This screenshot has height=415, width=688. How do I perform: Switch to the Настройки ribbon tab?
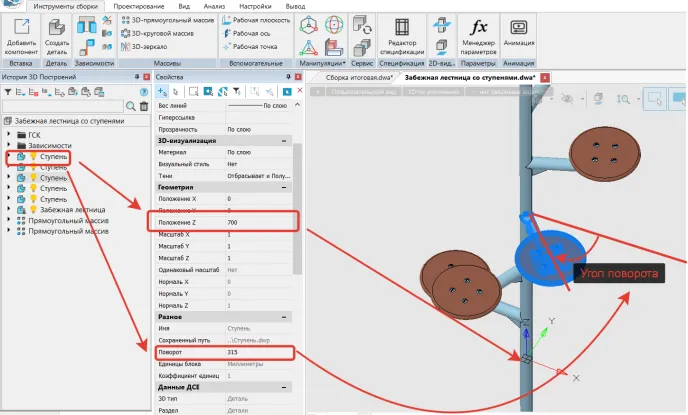(255, 7)
